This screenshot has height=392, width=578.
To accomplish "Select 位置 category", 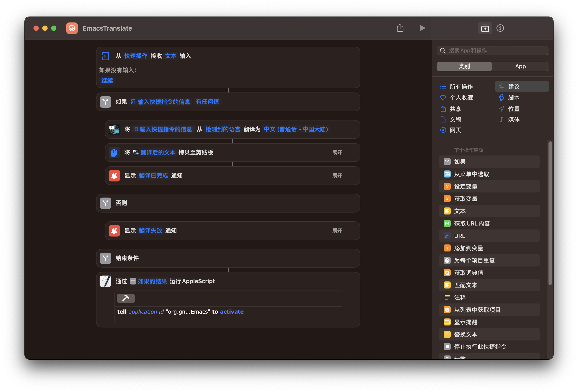I will (x=509, y=109).
